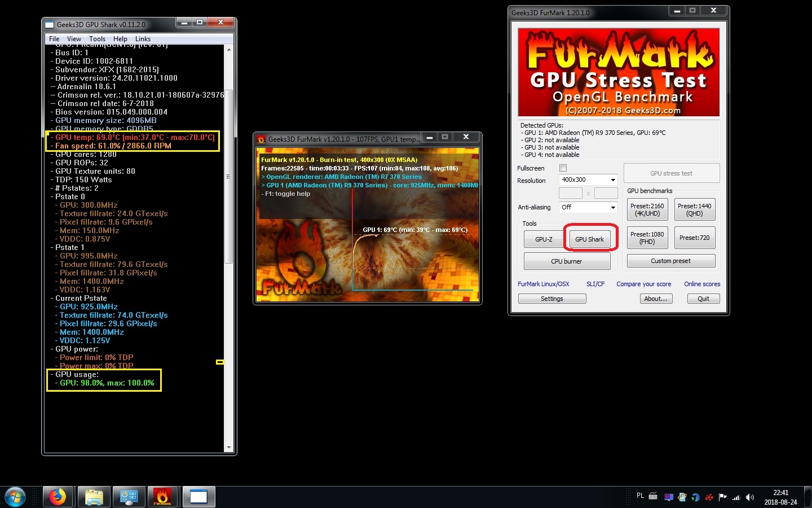The image size is (812, 508).
Task: Click the 'GPU temp: 69.0°C' line
Action: tap(133, 137)
